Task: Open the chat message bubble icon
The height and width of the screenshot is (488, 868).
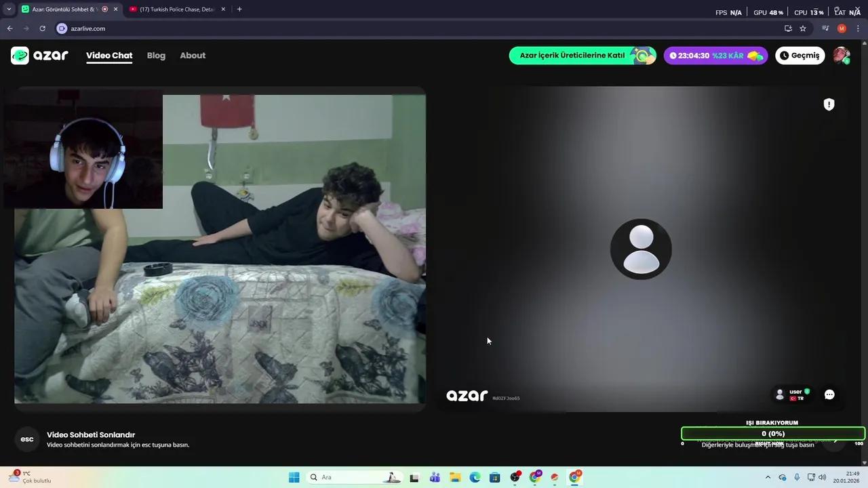Action: coord(829,394)
